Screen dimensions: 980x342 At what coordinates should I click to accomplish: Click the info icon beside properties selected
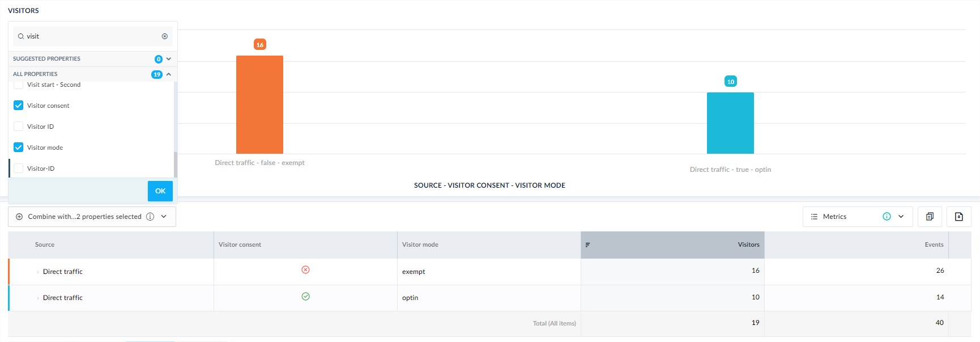150,217
